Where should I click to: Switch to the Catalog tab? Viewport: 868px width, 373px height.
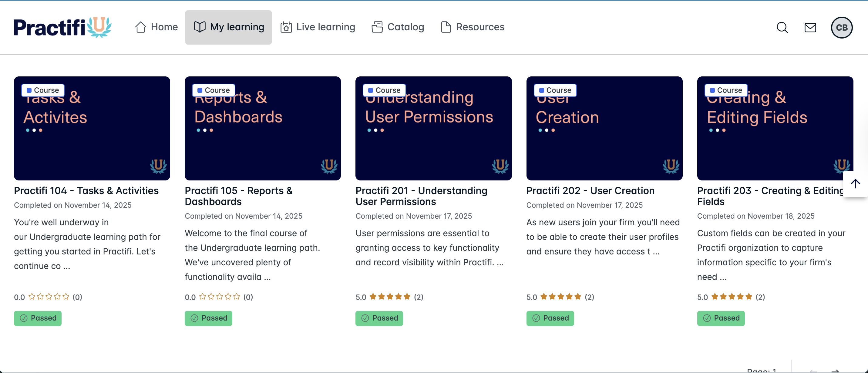point(398,27)
